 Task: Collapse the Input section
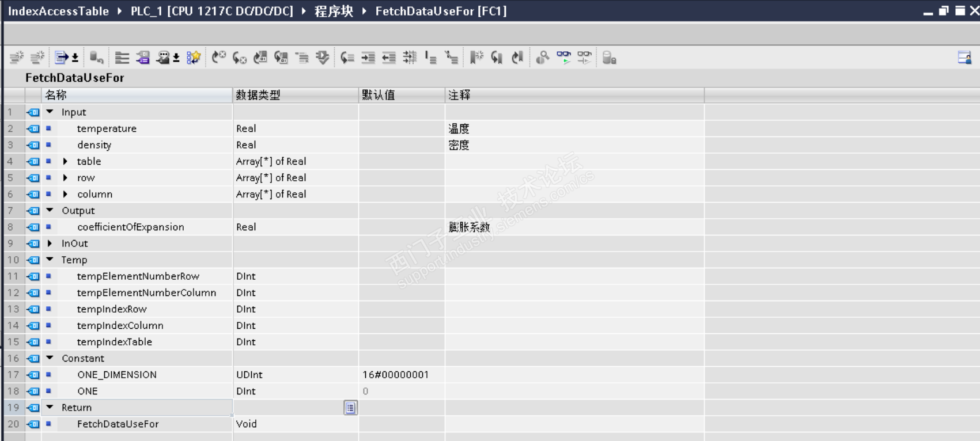[50, 112]
